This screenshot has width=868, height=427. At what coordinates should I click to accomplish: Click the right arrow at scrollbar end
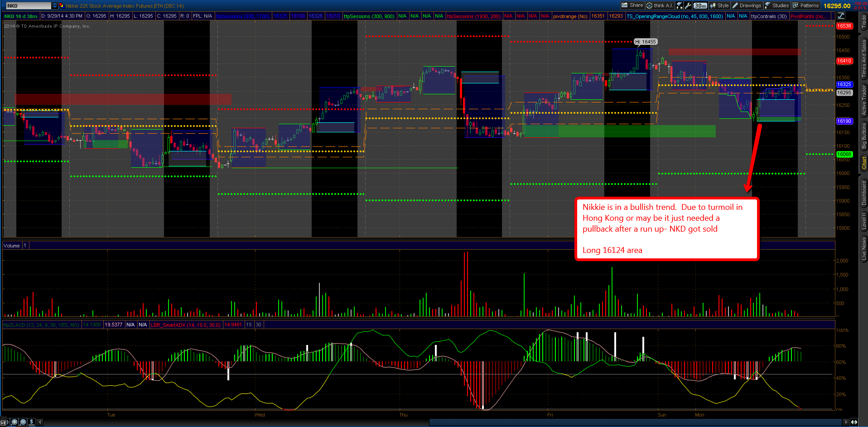pos(846,422)
